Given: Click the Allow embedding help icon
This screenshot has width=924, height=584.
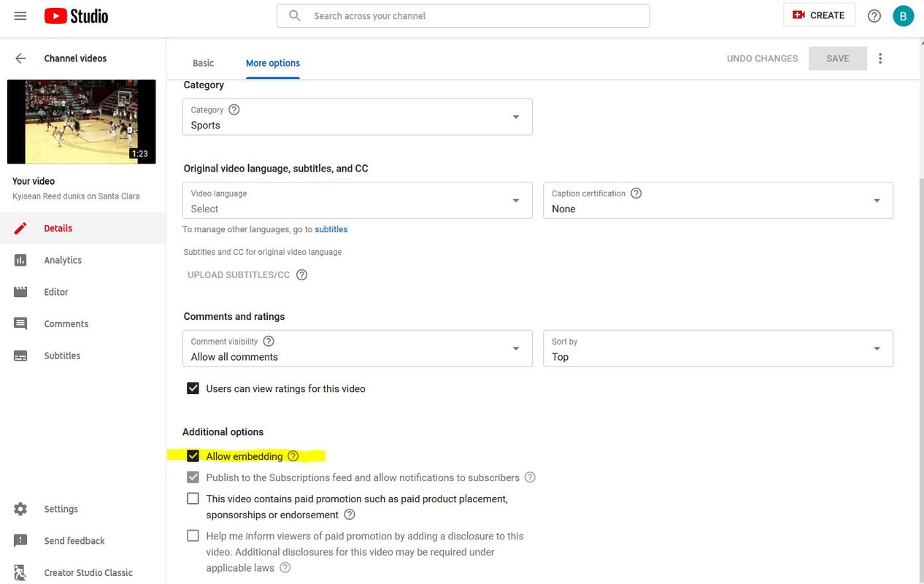Looking at the screenshot, I should (293, 456).
